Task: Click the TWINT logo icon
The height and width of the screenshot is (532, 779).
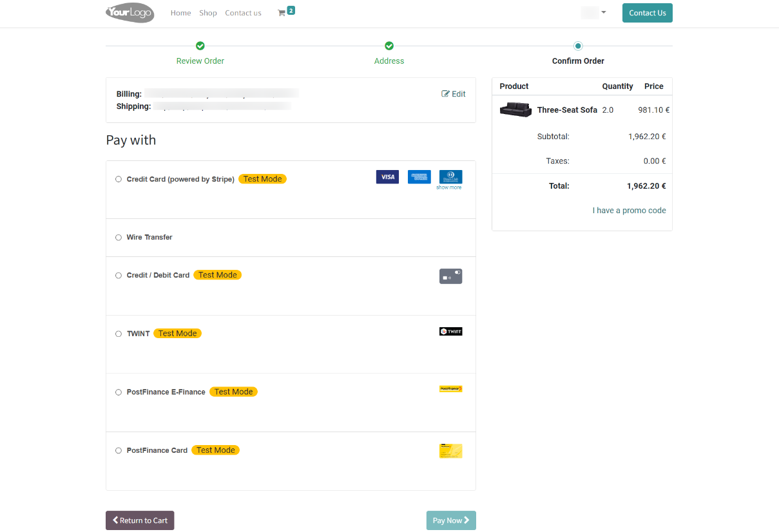Action: tap(450, 332)
